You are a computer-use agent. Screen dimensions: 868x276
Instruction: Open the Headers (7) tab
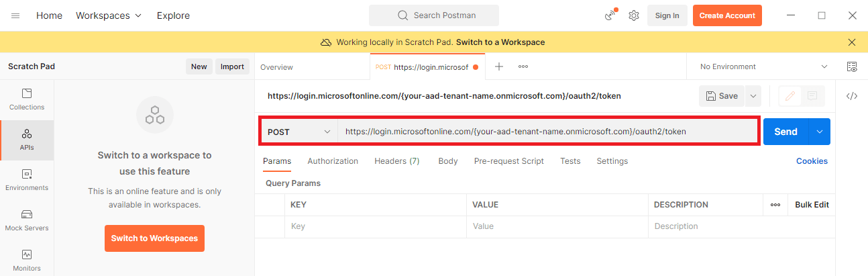[x=397, y=161]
